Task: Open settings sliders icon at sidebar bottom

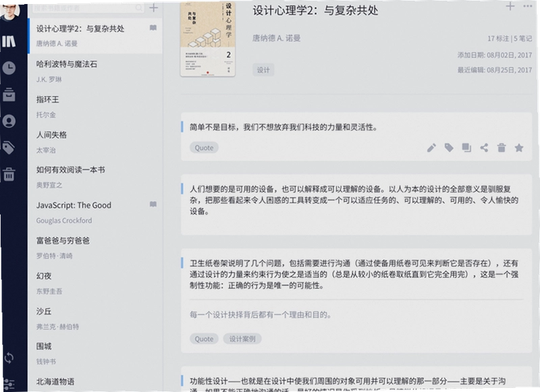Action: click(x=9, y=384)
